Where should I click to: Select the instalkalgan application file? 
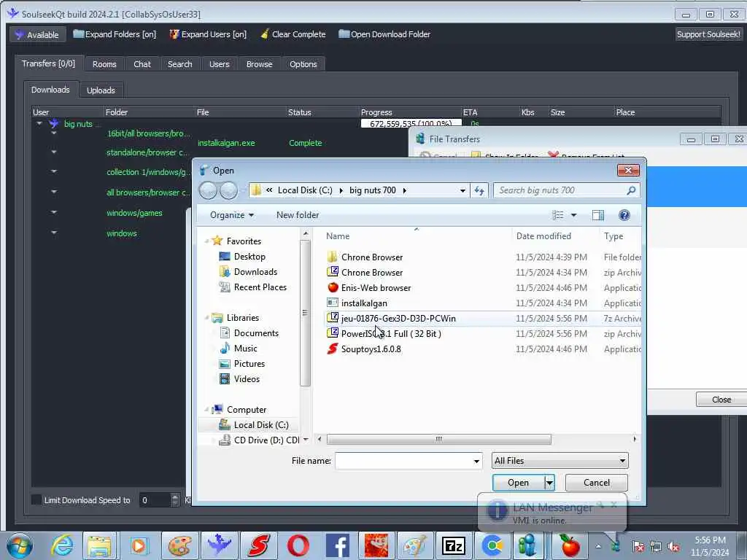point(364,303)
